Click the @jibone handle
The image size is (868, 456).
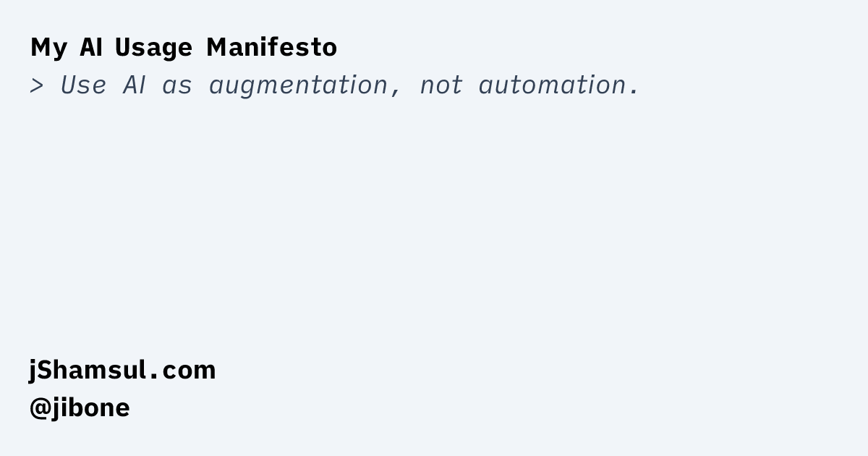click(80, 408)
